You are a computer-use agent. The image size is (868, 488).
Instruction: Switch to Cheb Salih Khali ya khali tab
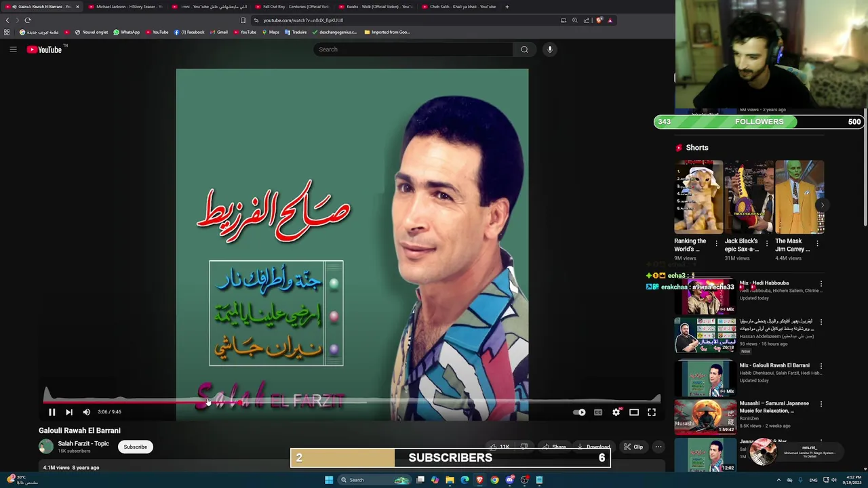458,7
